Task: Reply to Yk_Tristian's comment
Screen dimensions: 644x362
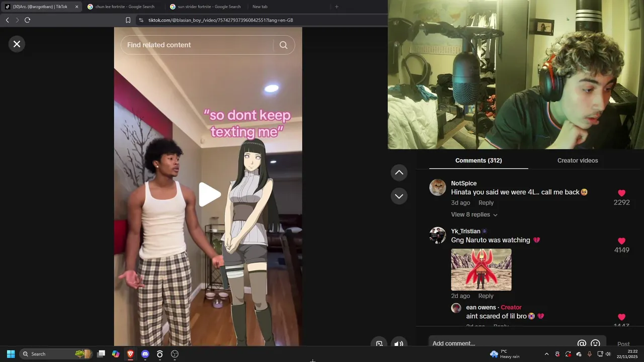Action: click(x=486, y=296)
